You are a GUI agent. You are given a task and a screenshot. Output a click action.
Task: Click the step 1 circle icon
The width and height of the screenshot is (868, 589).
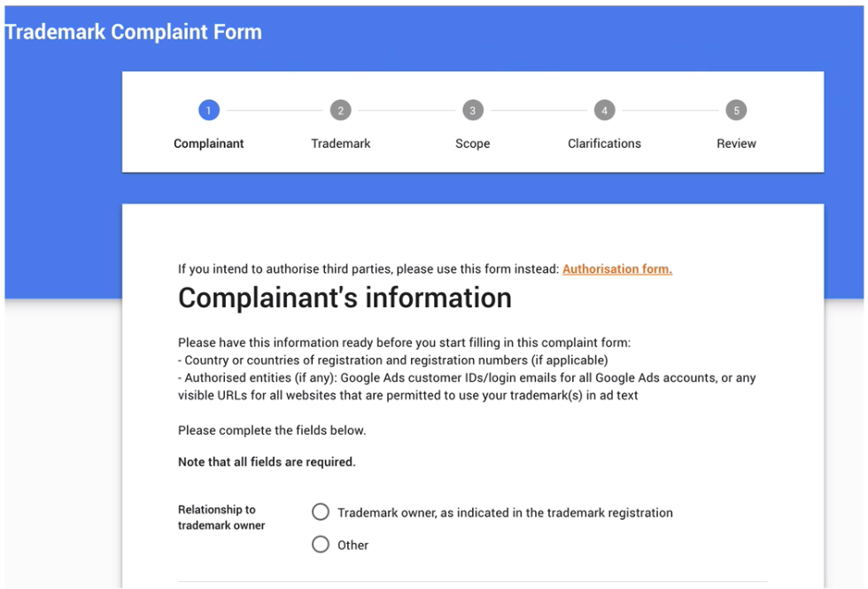pyautogui.click(x=209, y=110)
